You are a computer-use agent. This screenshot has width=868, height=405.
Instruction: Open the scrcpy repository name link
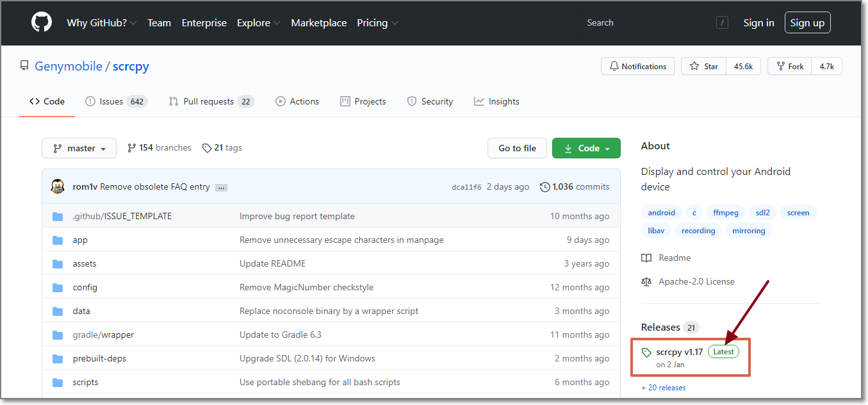pyautogui.click(x=131, y=66)
